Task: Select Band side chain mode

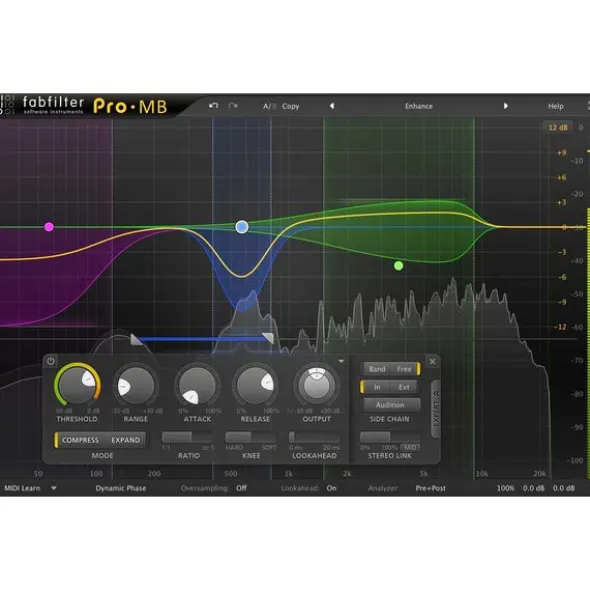Action: [377, 369]
